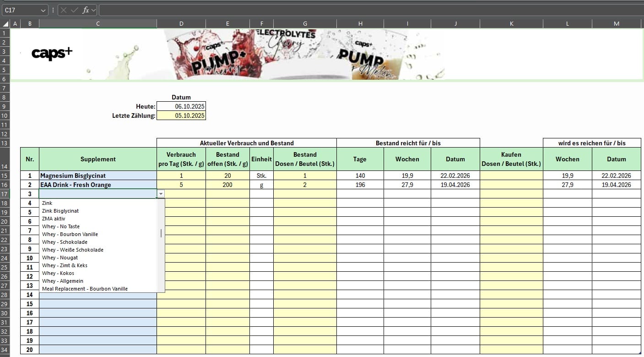Select 'Meal Replacement - Bourbon Vanille' option
Screen dimensions: 644x357
click(85, 289)
